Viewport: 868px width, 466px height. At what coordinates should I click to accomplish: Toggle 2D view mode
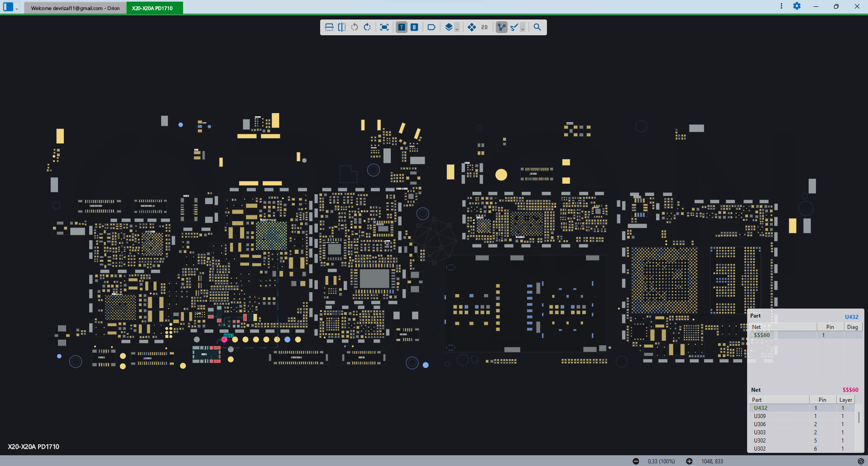point(484,27)
